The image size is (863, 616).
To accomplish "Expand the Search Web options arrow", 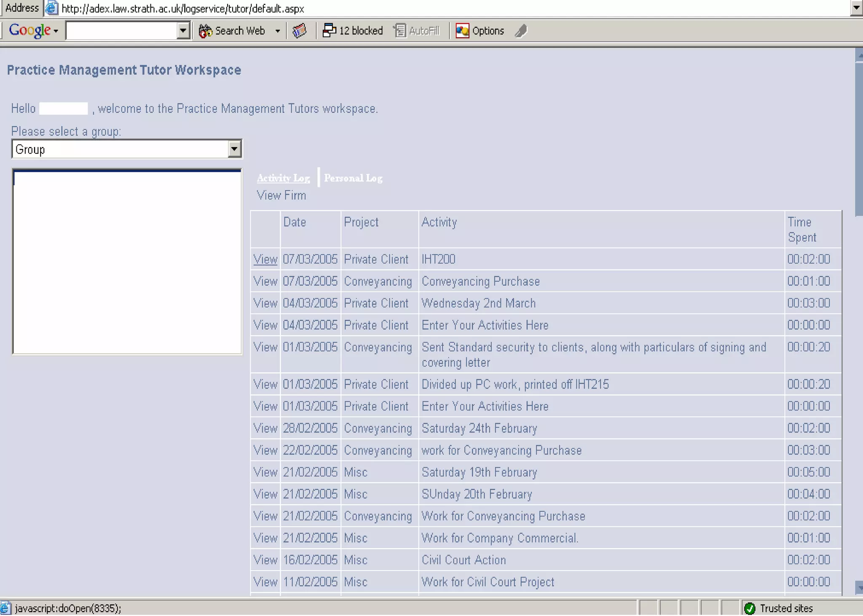I will [277, 31].
